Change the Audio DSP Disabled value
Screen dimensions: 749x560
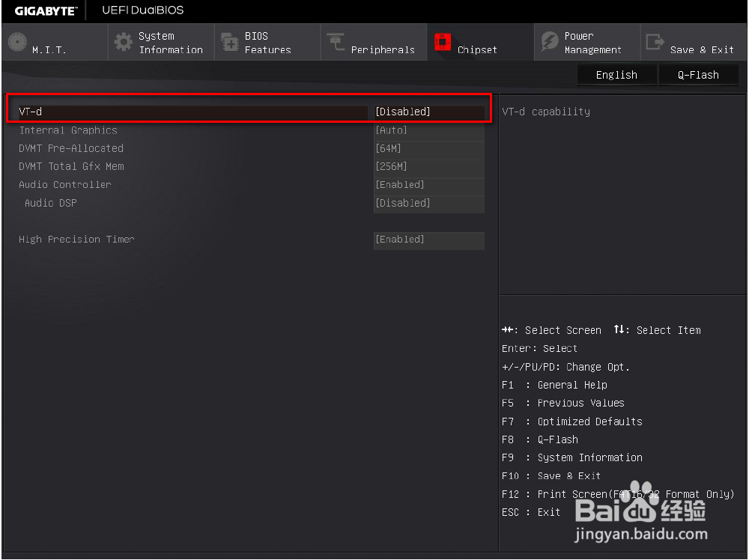click(x=429, y=203)
